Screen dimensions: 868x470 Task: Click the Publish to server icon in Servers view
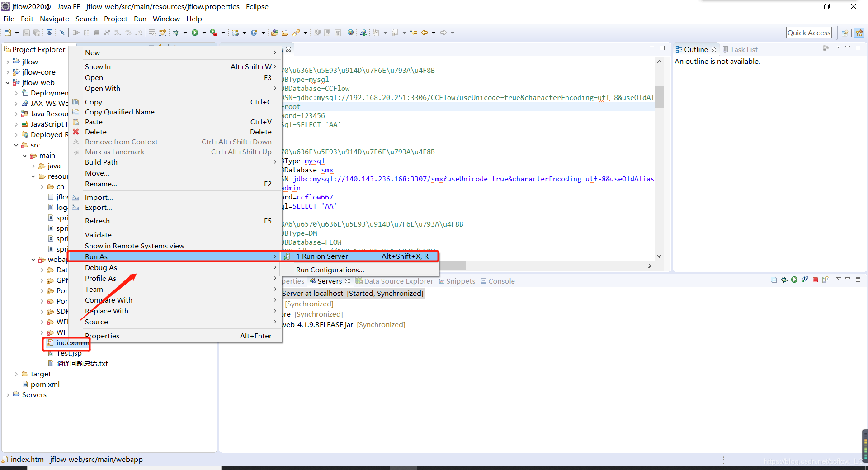tap(826, 280)
